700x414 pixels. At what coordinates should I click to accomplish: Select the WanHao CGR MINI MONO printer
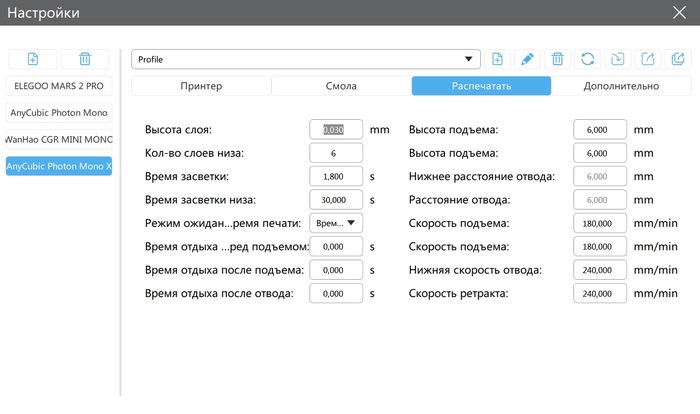(59, 139)
